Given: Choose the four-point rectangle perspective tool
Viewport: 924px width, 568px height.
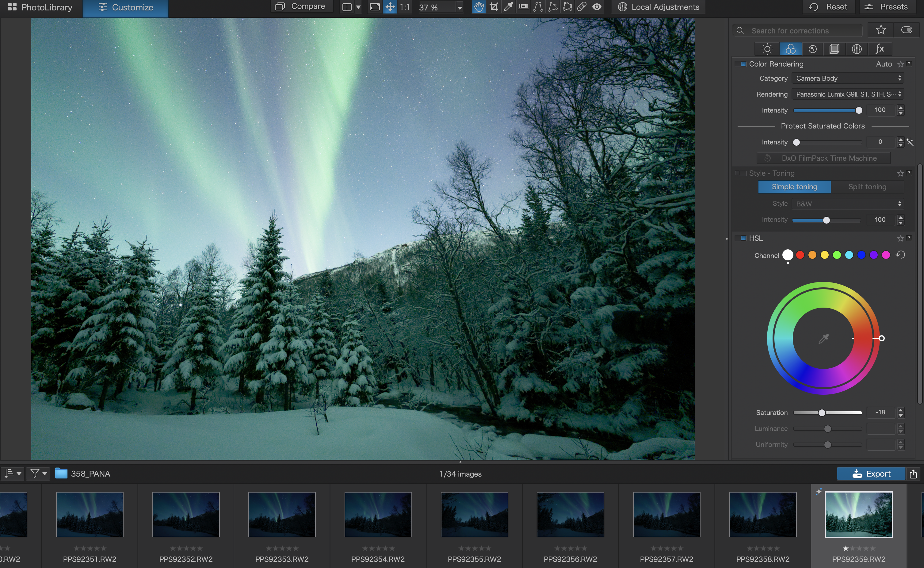Looking at the screenshot, I should pyautogui.click(x=553, y=7).
